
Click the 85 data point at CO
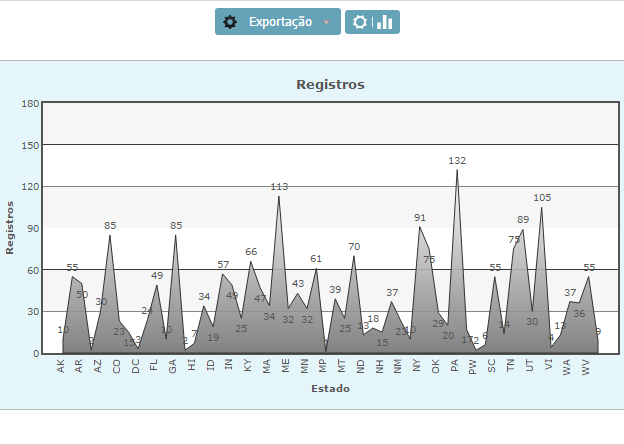[110, 235]
